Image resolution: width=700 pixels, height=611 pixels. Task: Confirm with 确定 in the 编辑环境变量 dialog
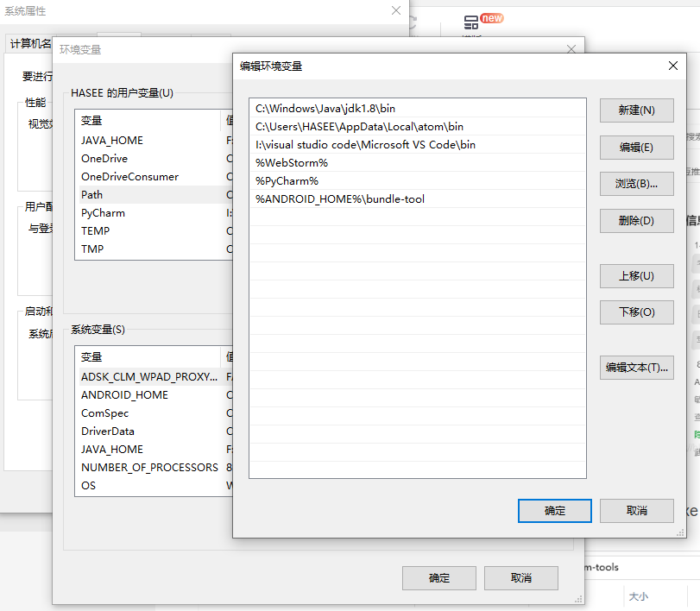[x=555, y=511]
